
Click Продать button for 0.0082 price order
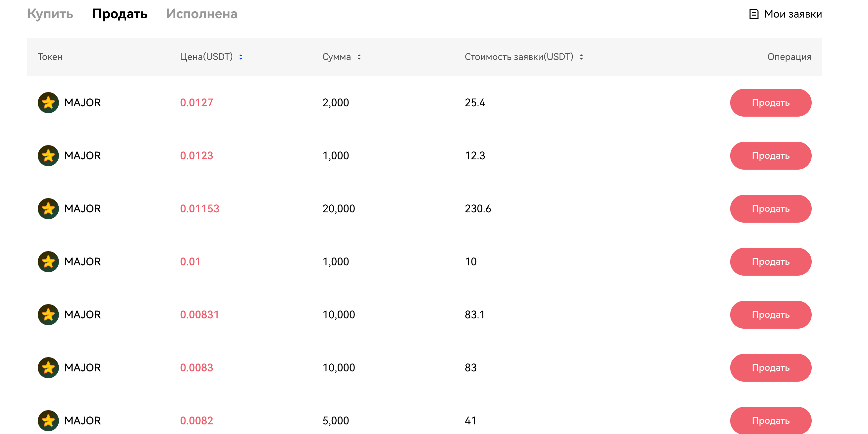point(771,420)
